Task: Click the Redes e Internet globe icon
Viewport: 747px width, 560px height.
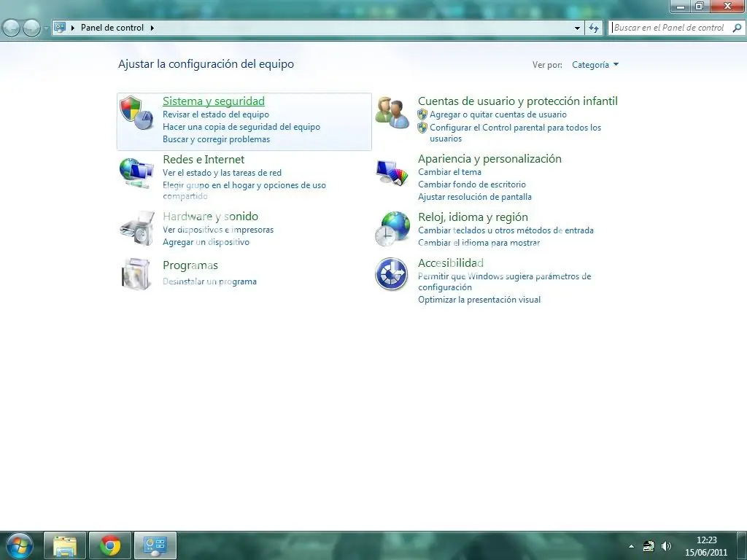Action: (x=136, y=173)
